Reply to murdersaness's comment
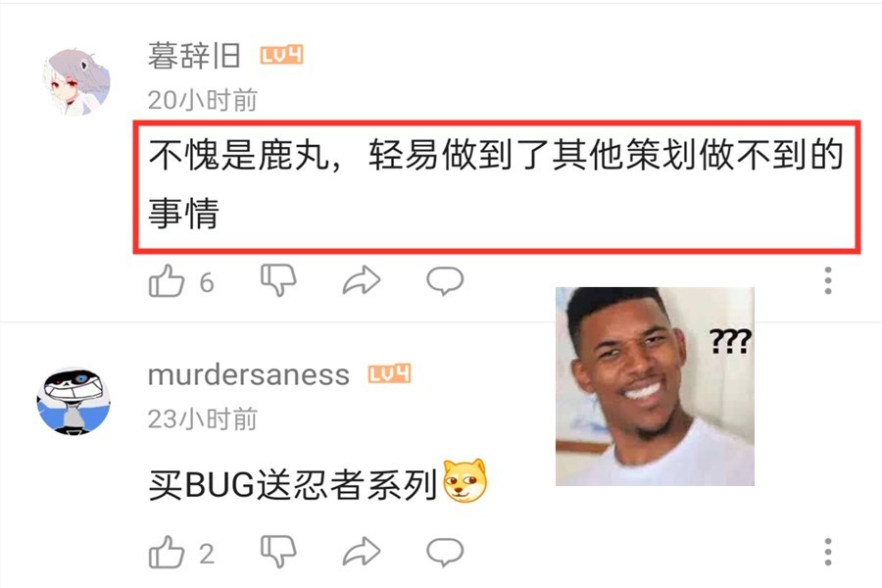 445,552
